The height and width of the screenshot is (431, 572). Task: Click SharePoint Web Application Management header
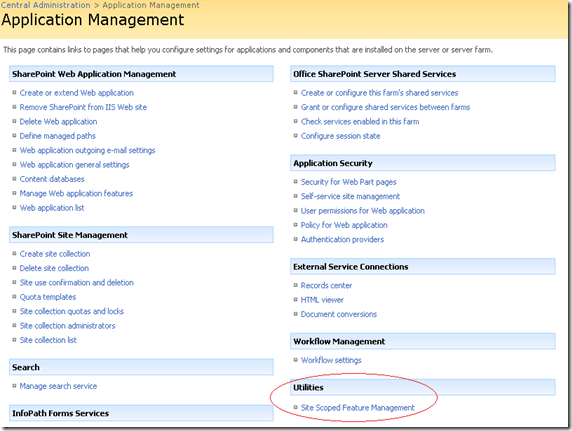pyautogui.click(x=141, y=74)
